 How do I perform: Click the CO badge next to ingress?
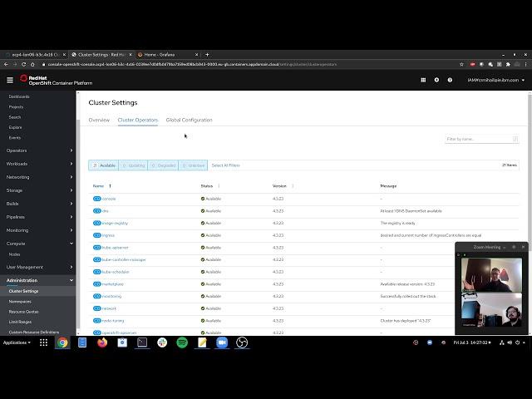[97, 235]
